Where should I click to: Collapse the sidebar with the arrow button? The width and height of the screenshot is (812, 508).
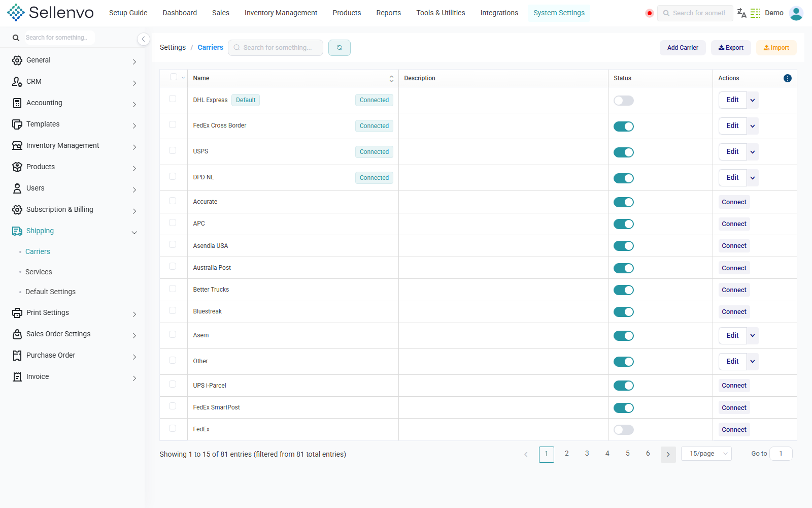coord(144,39)
